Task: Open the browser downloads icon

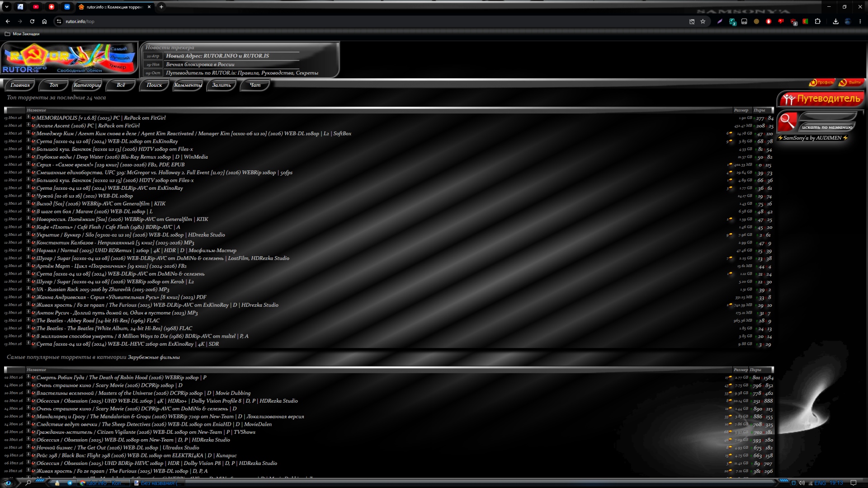Action: [x=835, y=21]
